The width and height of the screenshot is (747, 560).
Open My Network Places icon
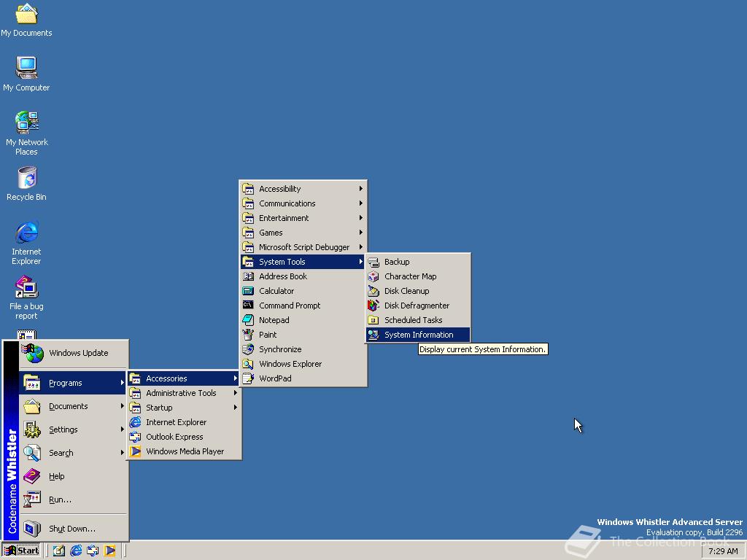point(26,133)
